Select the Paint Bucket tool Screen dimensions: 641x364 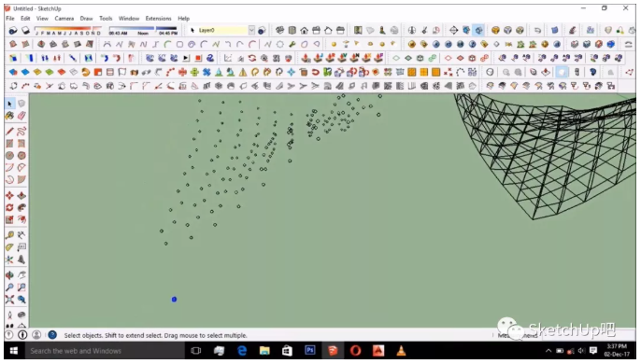[9, 116]
